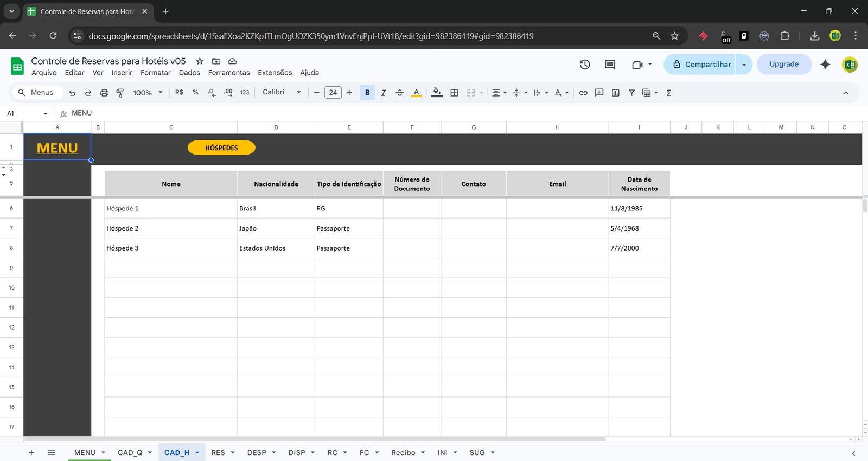Open Gemini sparkle icon
This screenshot has width=868, height=461.
(825, 65)
